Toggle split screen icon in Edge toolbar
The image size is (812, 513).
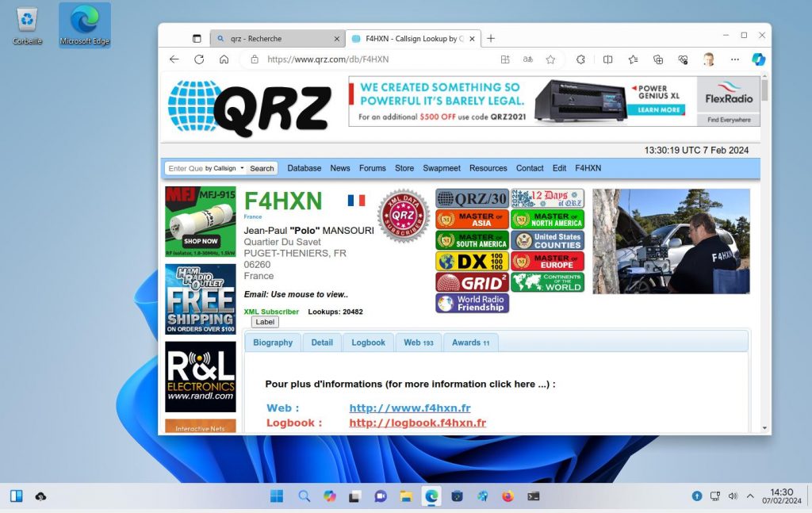click(x=608, y=59)
